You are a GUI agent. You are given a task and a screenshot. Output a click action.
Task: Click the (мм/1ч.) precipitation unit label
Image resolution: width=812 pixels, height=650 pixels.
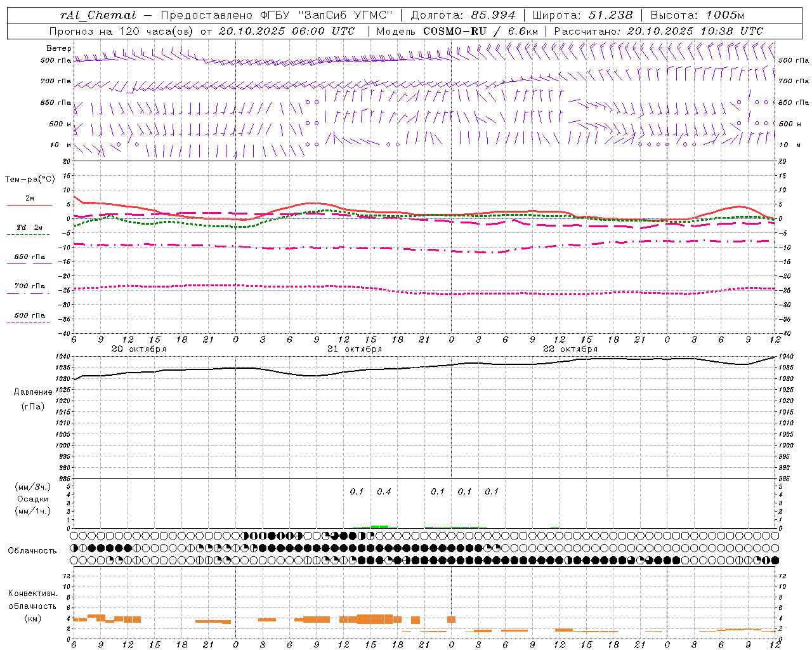[33, 511]
